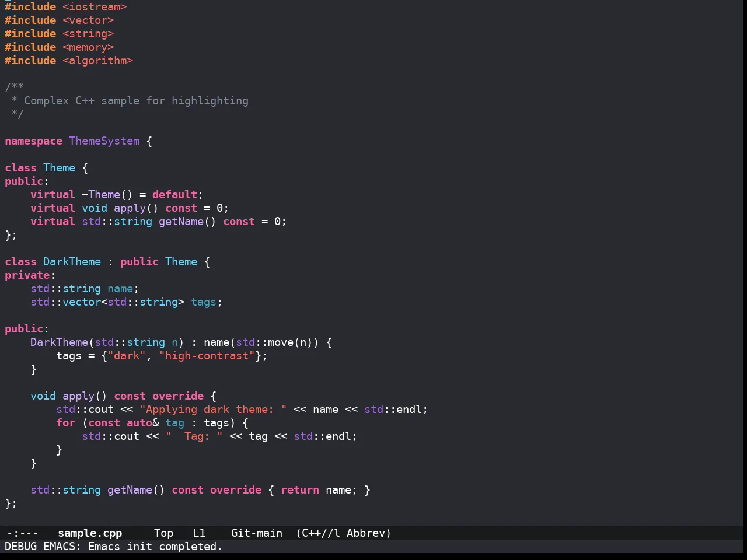This screenshot has width=747, height=560.
Task: Click 'public' in ': public Theme' inheritance
Action: (x=139, y=262)
